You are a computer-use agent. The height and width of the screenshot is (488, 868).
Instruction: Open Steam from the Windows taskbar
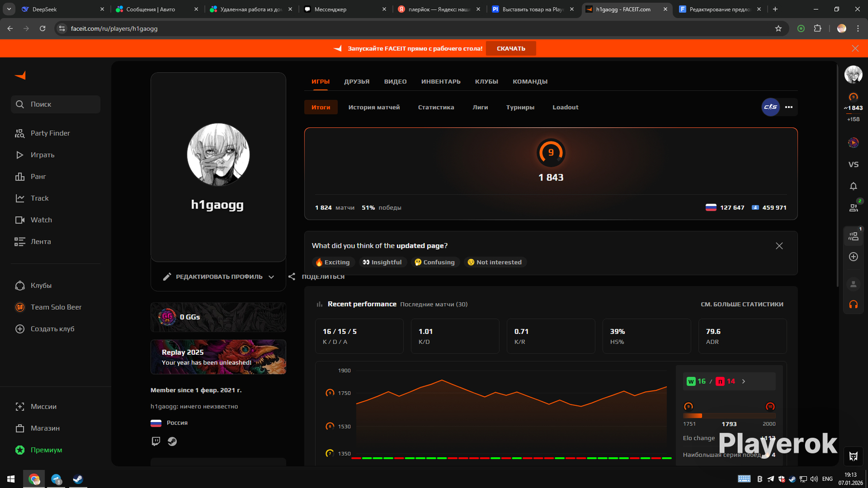tap(78, 479)
